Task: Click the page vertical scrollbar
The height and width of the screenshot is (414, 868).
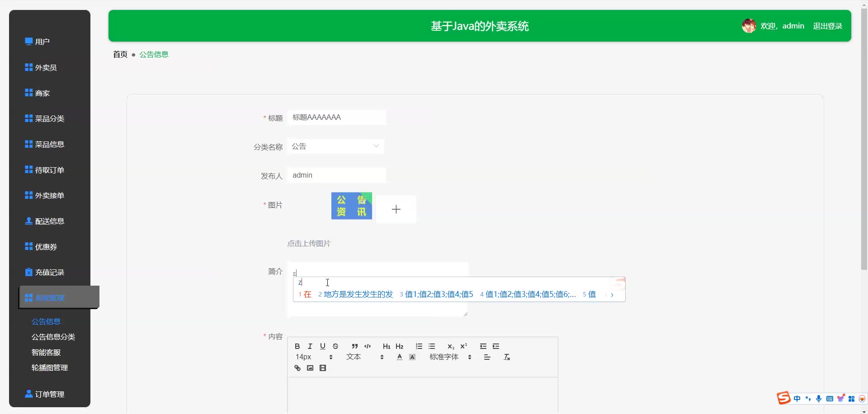Action: point(864,140)
